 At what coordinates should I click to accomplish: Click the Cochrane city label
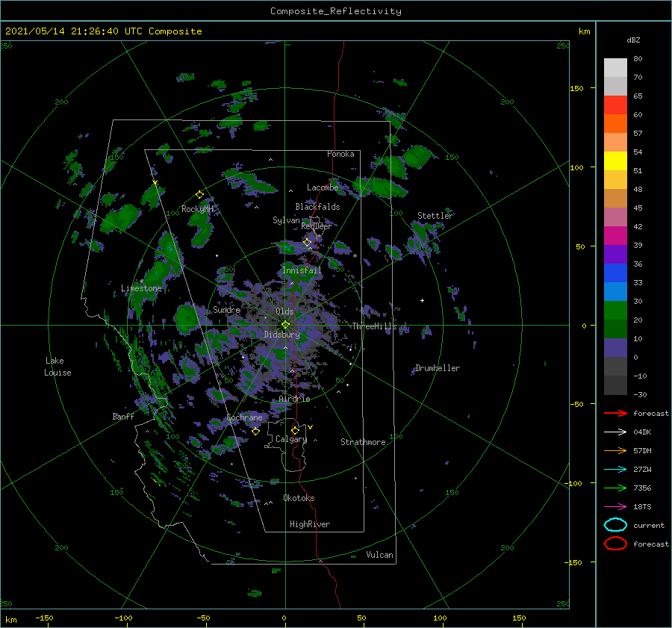point(244,417)
